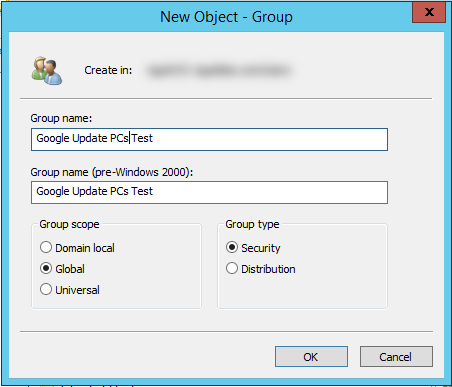Select the Domain local scope option

pyautogui.click(x=77, y=248)
